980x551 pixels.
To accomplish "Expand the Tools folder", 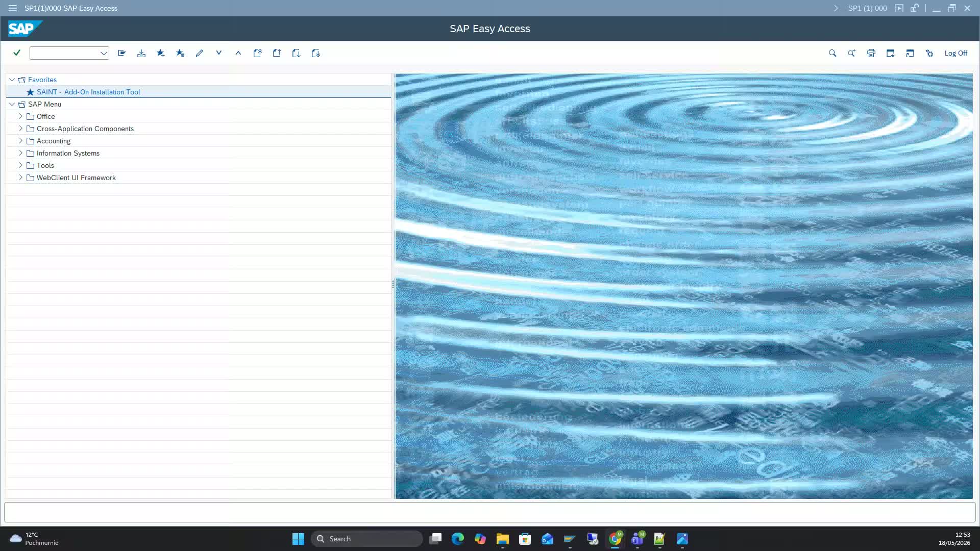I will (20, 165).
